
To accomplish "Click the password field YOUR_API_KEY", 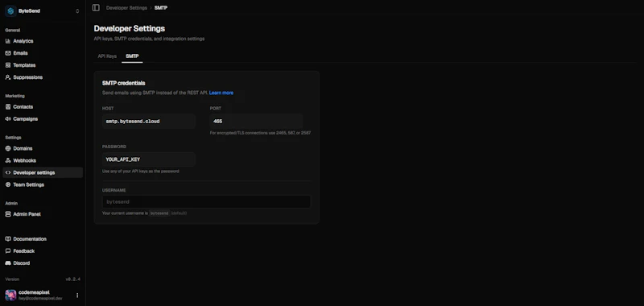I will point(149,159).
